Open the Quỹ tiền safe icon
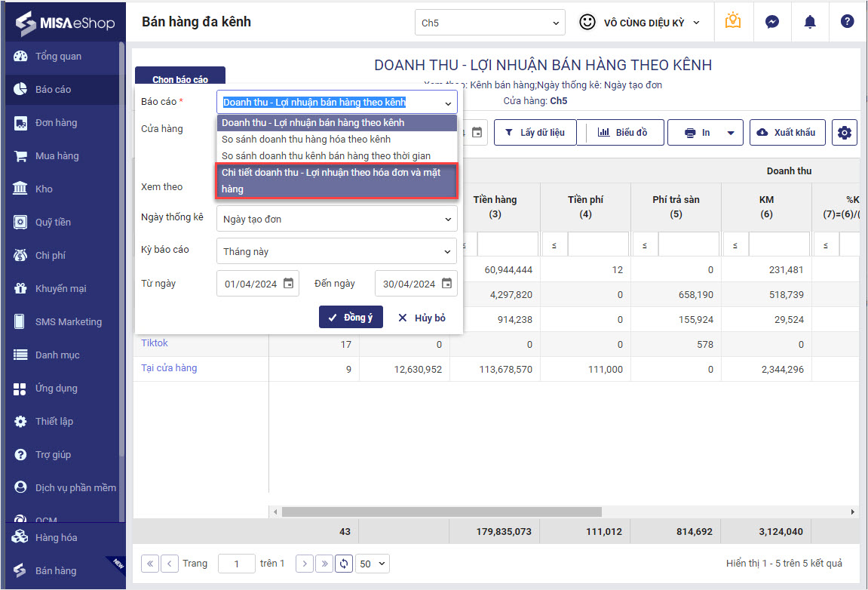 [x=20, y=222]
